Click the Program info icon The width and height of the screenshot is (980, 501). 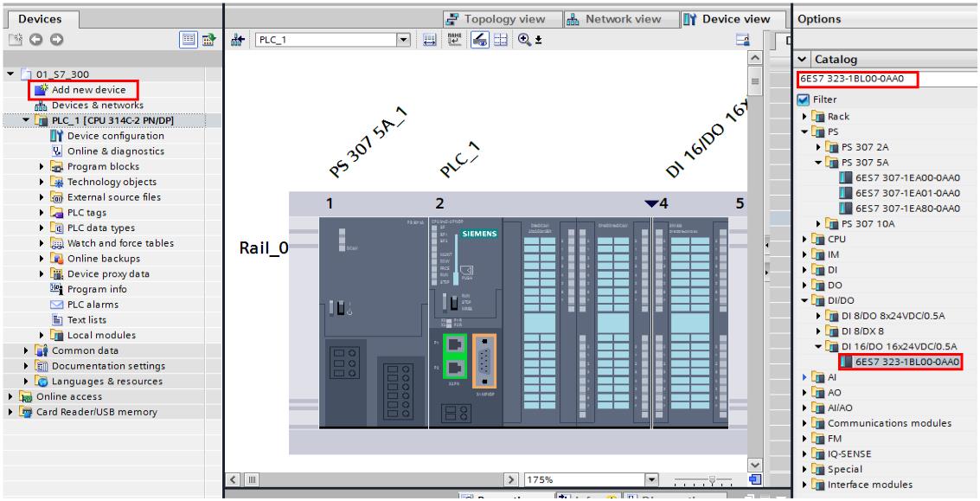[x=57, y=289]
